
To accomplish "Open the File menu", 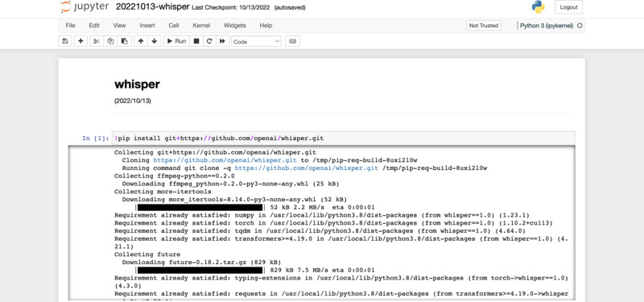I will point(70,26).
